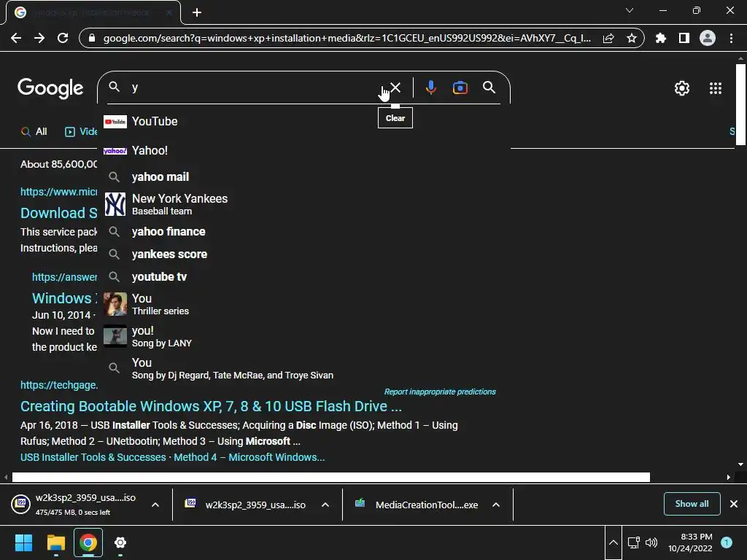Open Chrome profile avatar
This screenshot has width=747, height=560.
coord(708,38)
